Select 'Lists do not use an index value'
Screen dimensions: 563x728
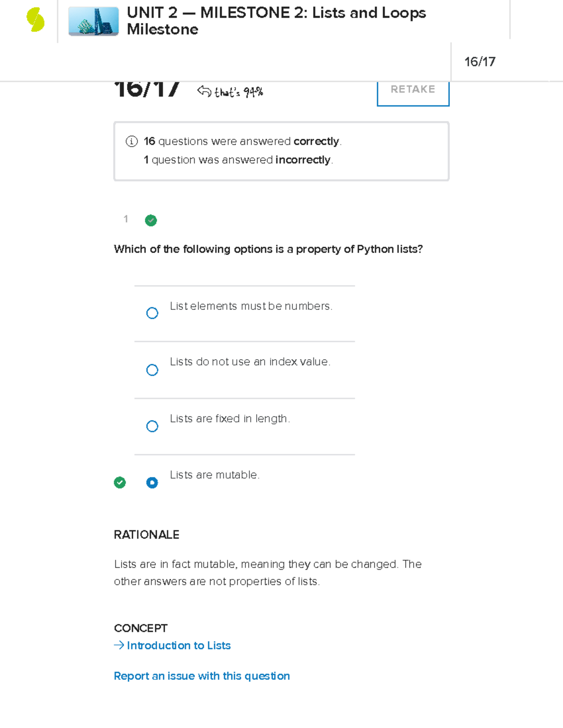pos(152,369)
